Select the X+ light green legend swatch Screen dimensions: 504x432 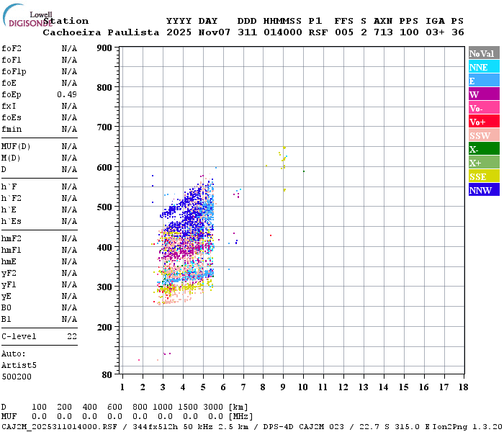484,162
